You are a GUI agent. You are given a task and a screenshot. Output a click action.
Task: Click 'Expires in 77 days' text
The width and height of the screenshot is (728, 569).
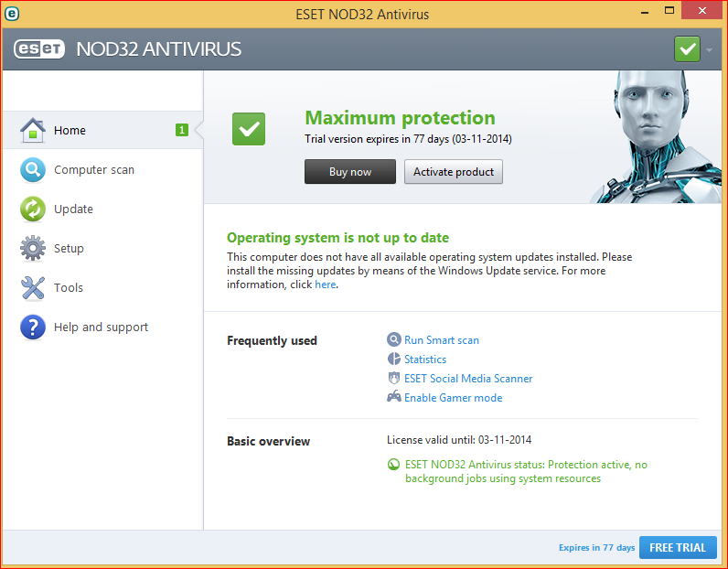point(596,548)
